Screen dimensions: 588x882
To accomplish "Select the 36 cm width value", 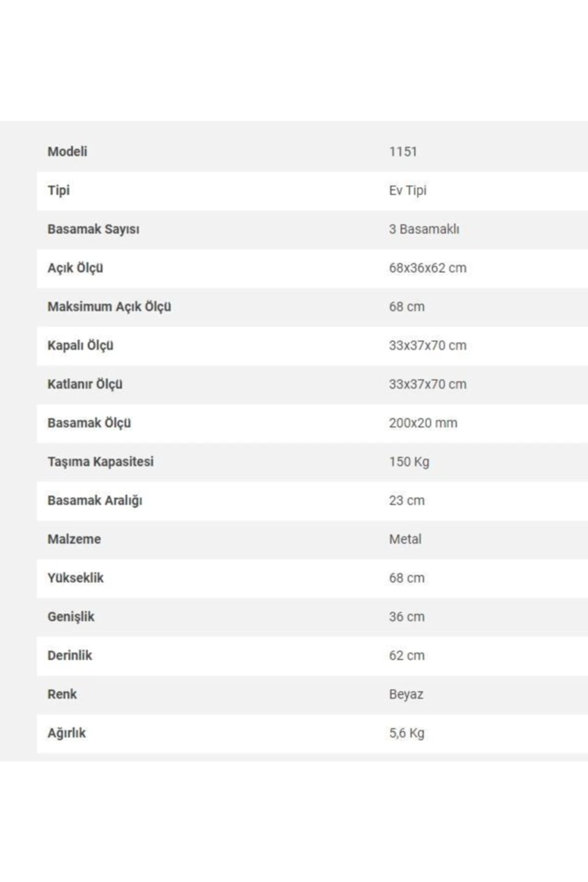I will pos(407,616).
